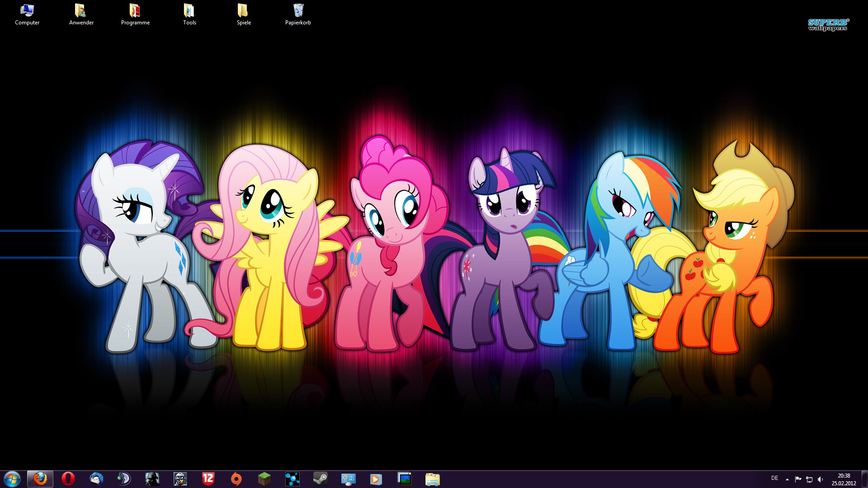The width and height of the screenshot is (868, 488).
Task: Open the blue molecule network icon
Action: [x=292, y=479]
